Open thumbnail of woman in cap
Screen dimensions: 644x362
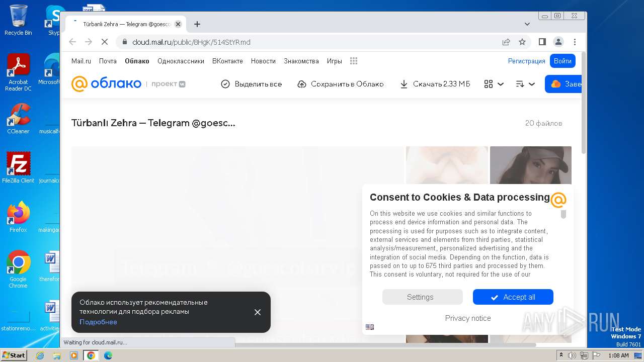pyautogui.click(x=531, y=165)
